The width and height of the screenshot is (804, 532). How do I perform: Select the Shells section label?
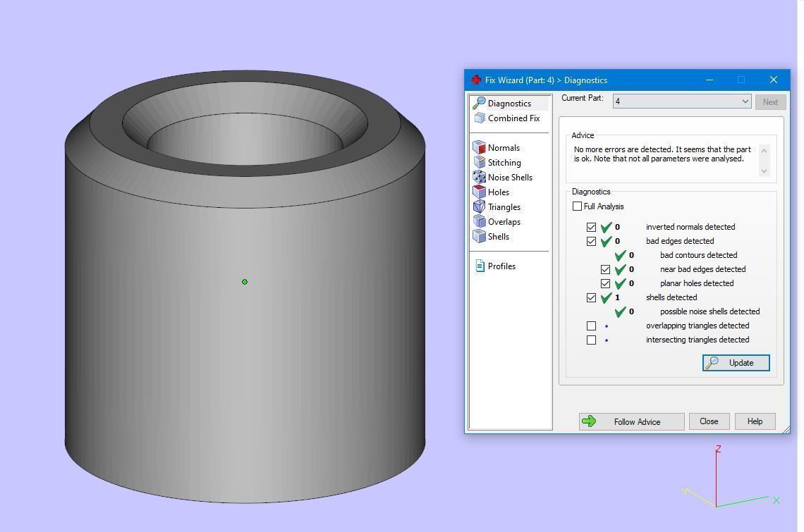click(499, 236)
